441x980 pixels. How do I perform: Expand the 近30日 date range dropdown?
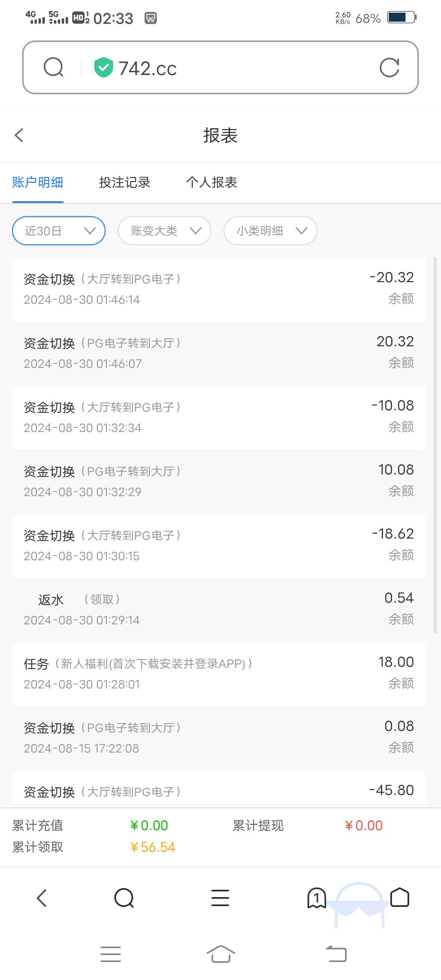tap(59, 231)
